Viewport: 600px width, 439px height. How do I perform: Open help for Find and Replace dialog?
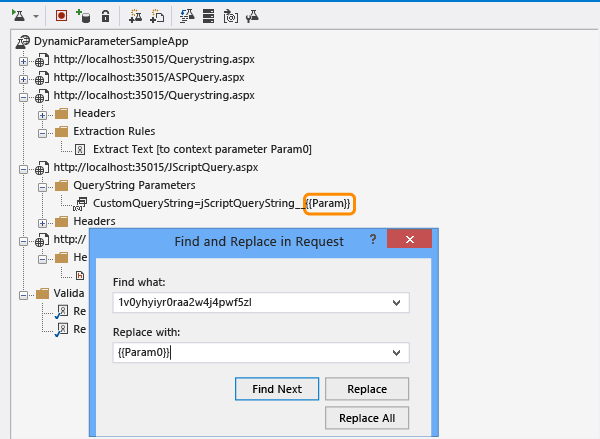tap(373, 240)
